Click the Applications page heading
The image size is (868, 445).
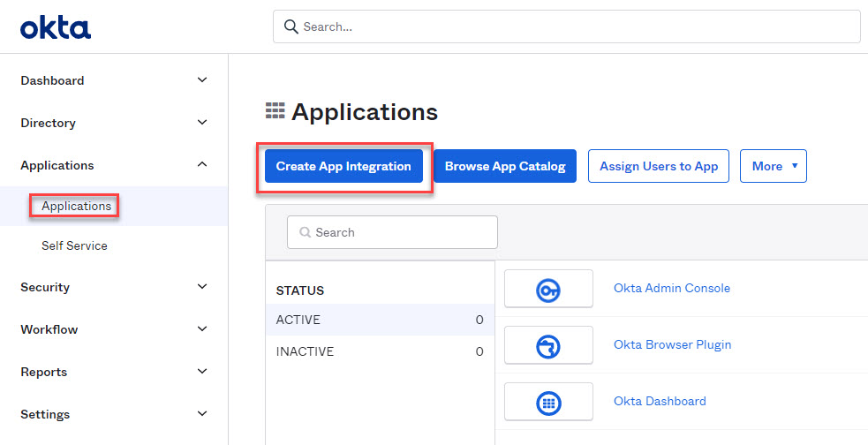click(365, 112)
